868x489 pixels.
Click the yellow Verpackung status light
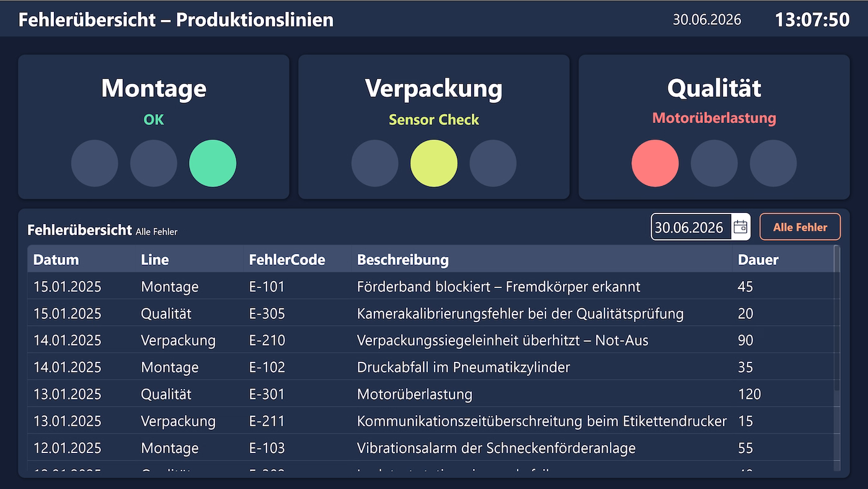point(434,163)
